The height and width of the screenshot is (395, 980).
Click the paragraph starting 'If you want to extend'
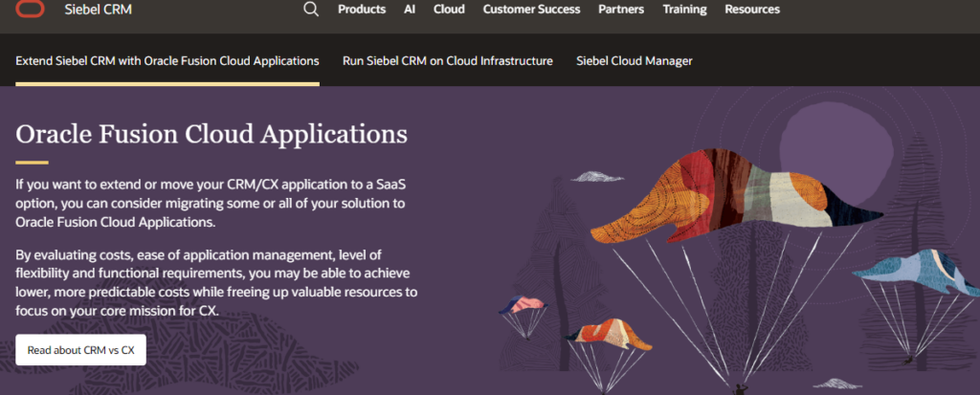211,203
